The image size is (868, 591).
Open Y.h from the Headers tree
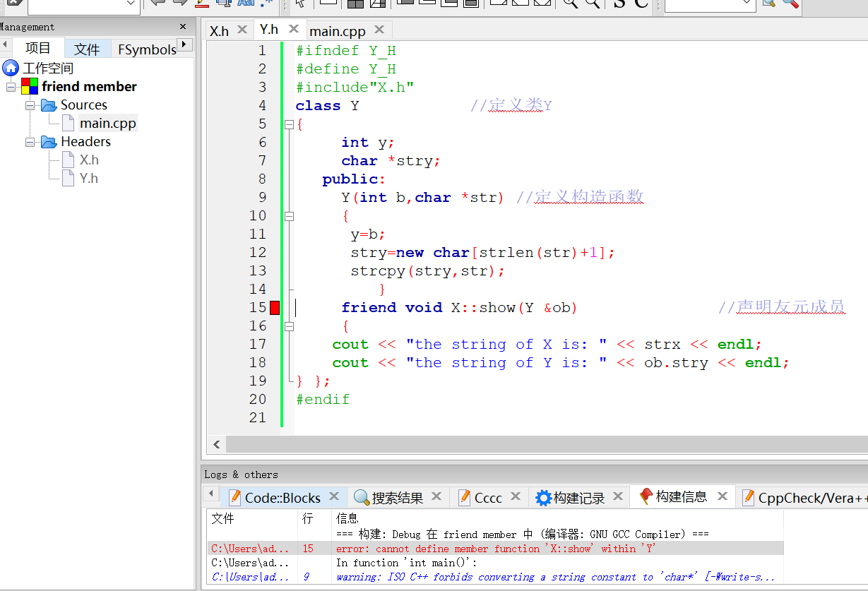(89, 179)
